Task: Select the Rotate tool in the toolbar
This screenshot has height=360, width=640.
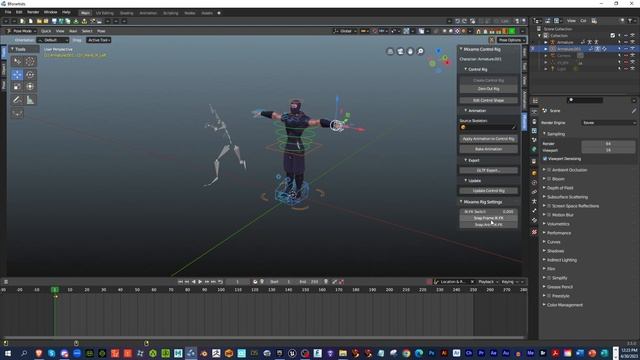Action: [x=30, y=75]
